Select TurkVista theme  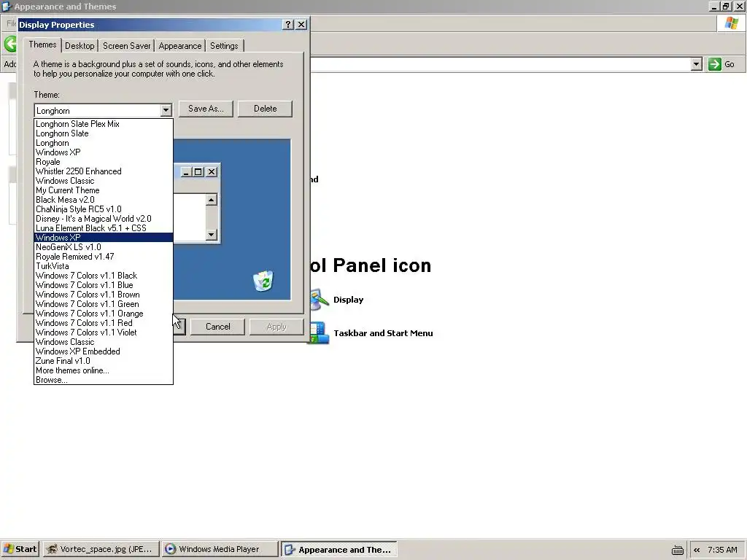[x=104, y=266]
